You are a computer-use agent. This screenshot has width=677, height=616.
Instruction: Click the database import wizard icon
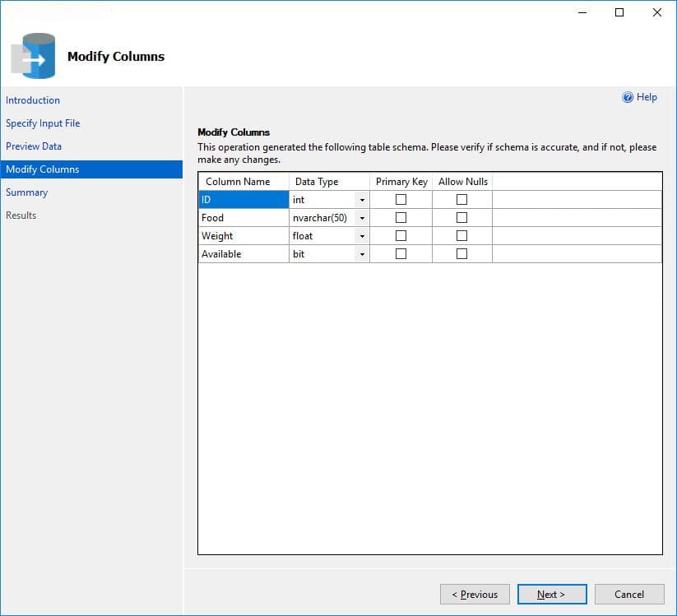point(33,56)
